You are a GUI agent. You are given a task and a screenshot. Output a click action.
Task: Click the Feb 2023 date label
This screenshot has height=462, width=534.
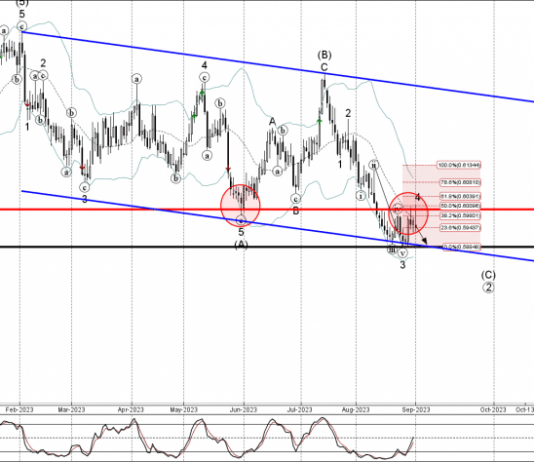(x=19, y=409)
